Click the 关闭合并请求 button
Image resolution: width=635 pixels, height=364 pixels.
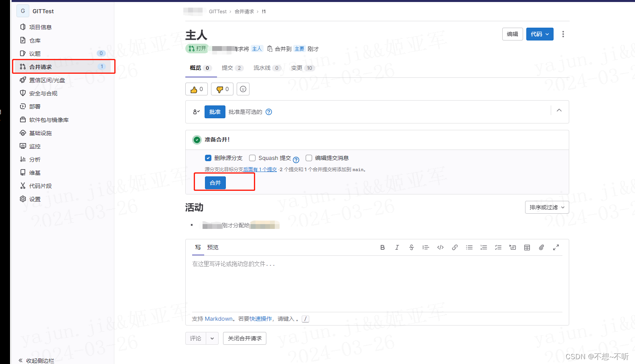[x=245, y=338]
